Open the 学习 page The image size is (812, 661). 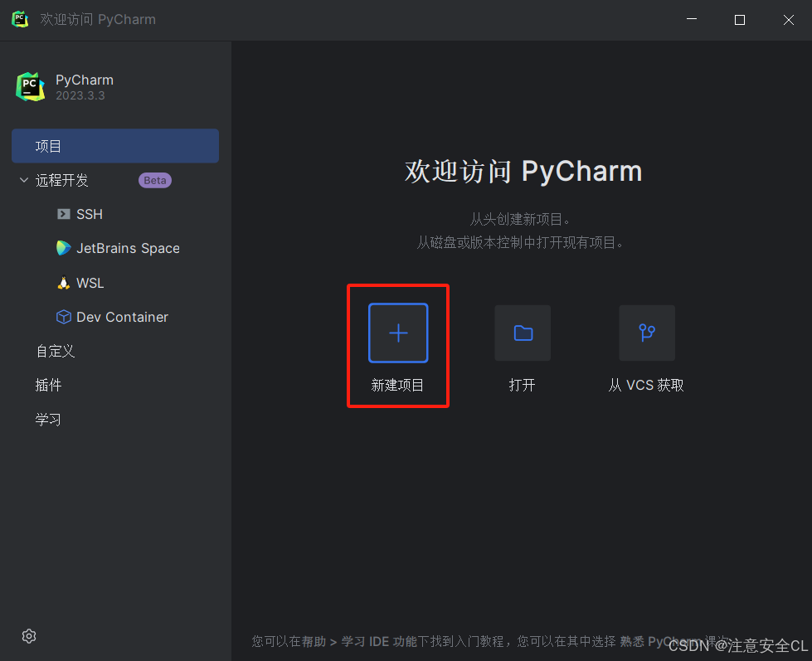(x=48, y=420)
